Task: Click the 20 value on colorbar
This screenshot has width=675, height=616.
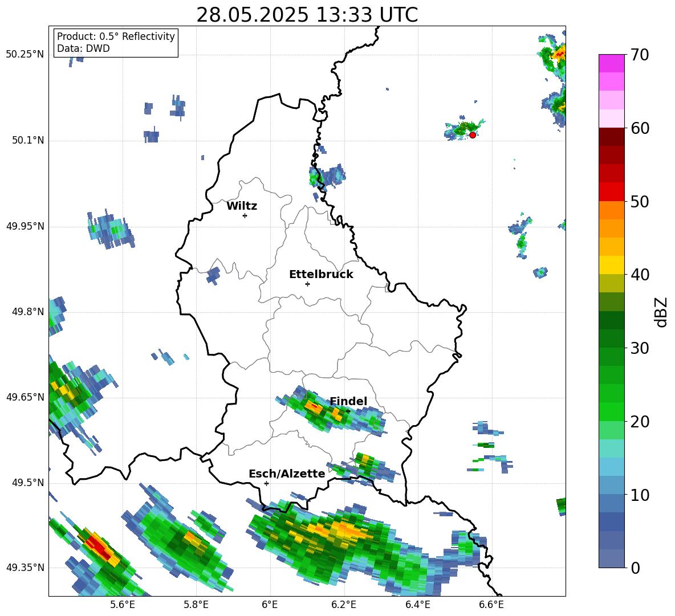Action: [640, 422]
